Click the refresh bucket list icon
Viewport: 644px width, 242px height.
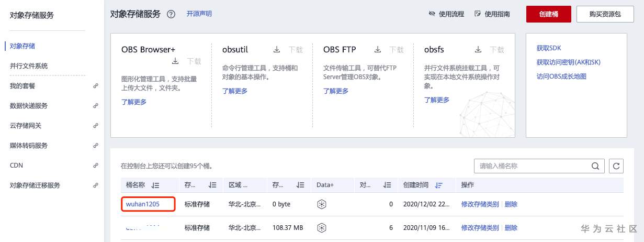click(616, 166)
